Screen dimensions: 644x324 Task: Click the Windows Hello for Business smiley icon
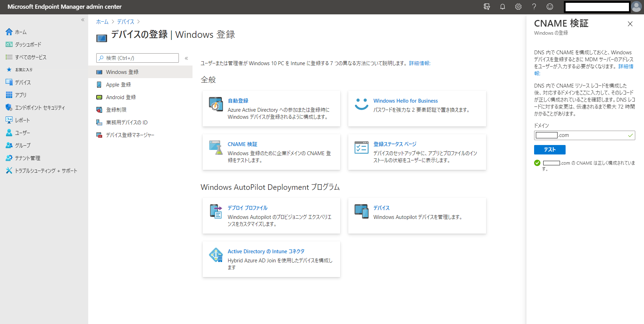click(x=362, y=104)
